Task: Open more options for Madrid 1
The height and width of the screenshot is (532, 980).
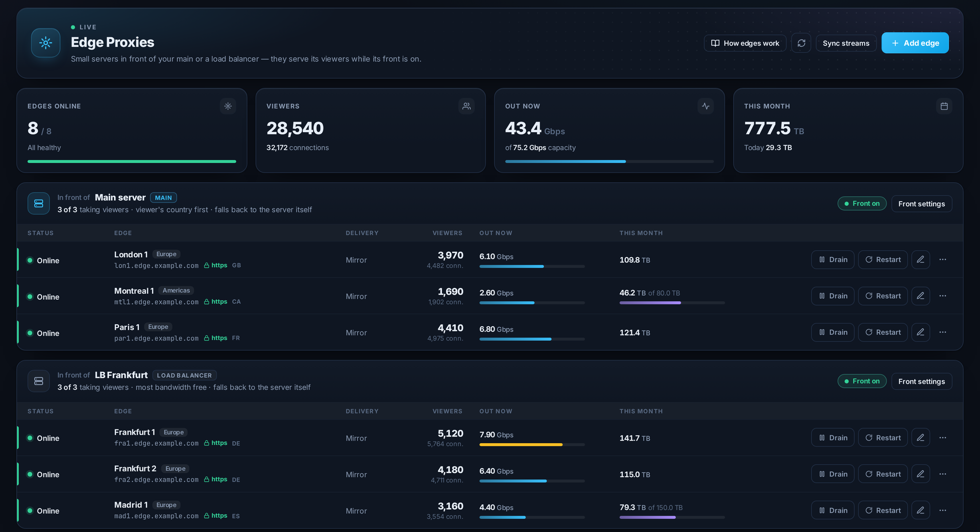Action: (943, 510)
